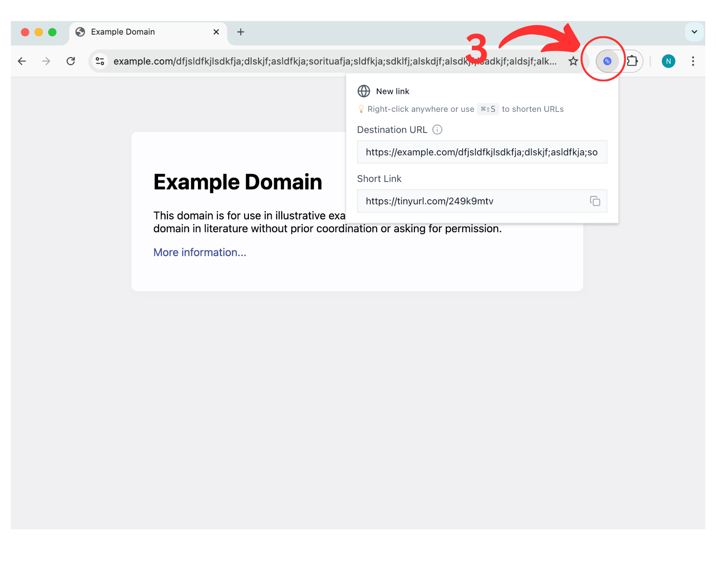
Task: Click the site information icon in address bar
Action: (x=100, y=61)
